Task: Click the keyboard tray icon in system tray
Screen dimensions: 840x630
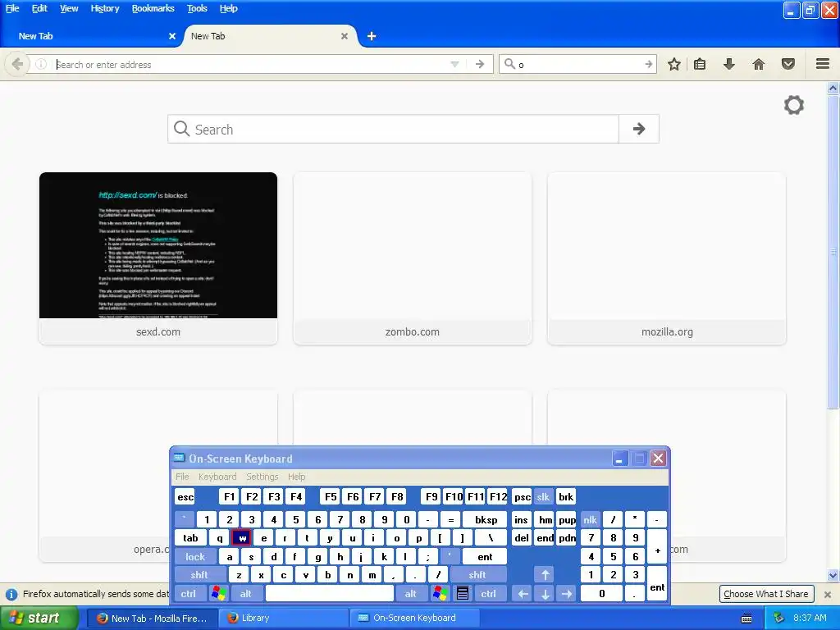Action: click(x=746, y=619)
